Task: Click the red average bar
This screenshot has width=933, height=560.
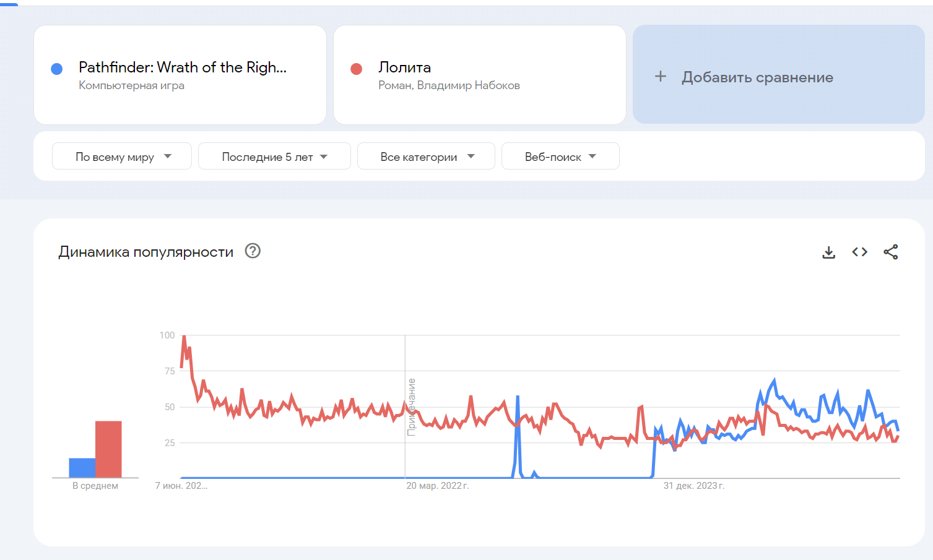Action: point(108,449)
